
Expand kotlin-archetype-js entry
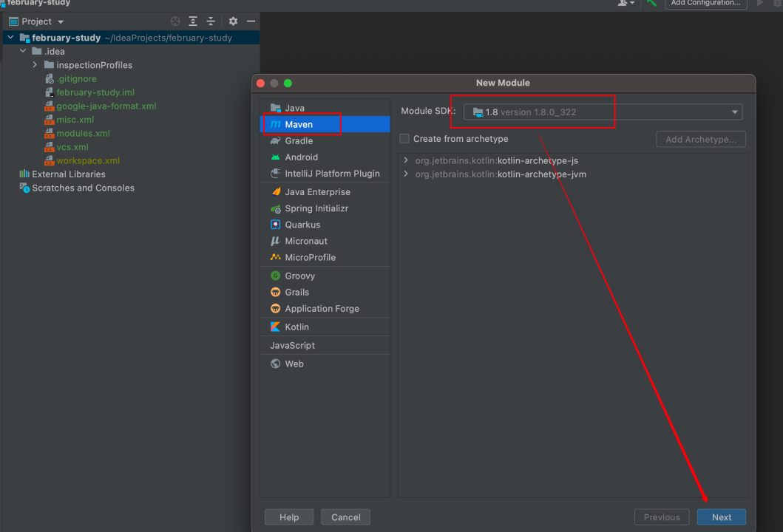(406, 160)
